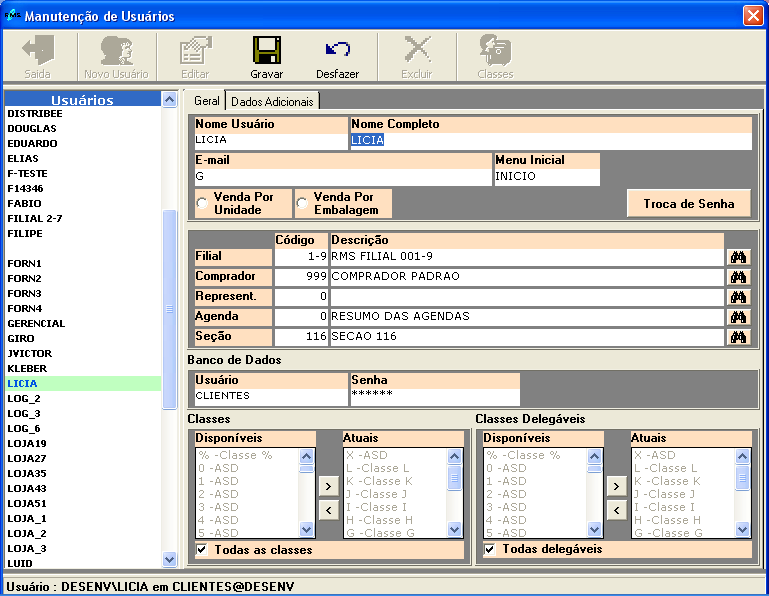
Task: Click up arrow of Classes Atuais list
Action: pyautogui.click(x=455, y=457)
